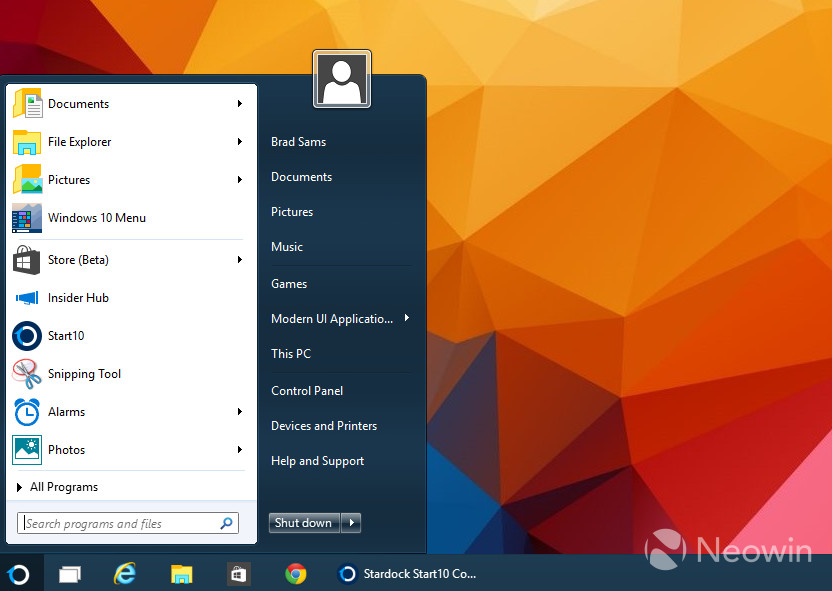Open the Store (Beta) text label

tap(78, 260)
